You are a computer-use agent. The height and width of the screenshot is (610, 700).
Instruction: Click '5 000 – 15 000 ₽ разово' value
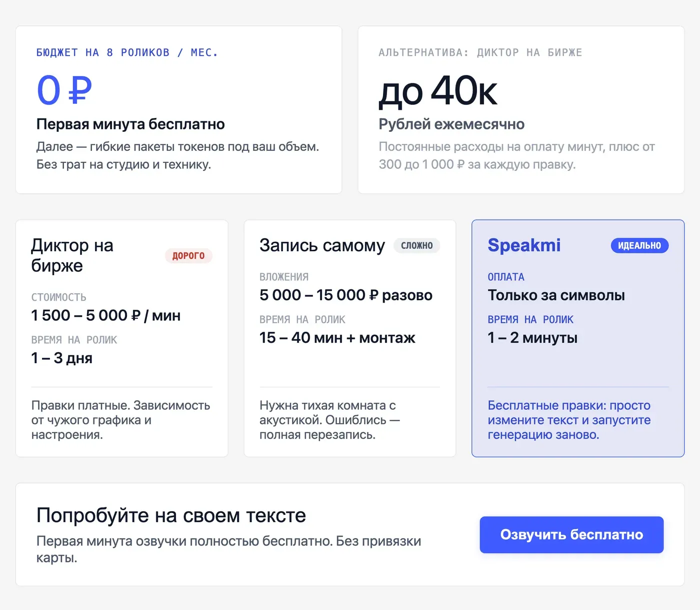(346, 295)
